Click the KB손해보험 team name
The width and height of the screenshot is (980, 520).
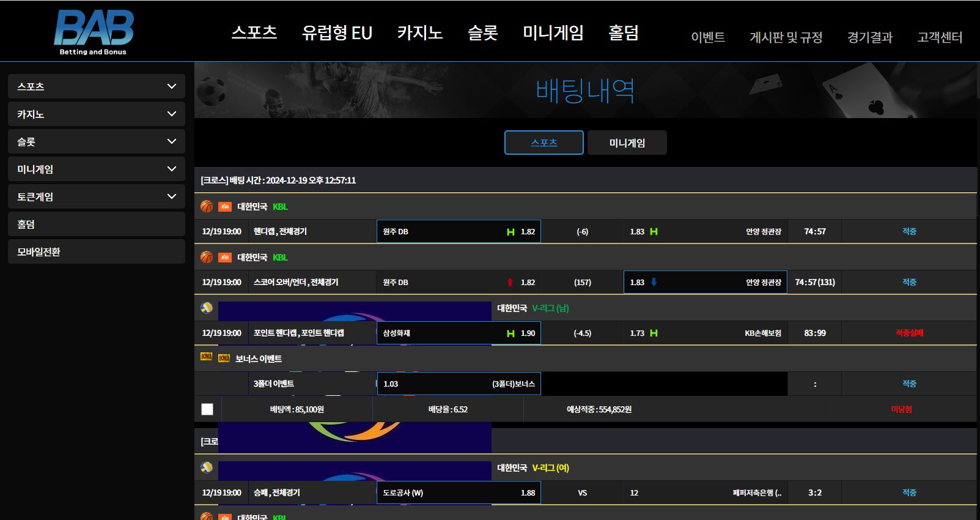click(763, 333)
